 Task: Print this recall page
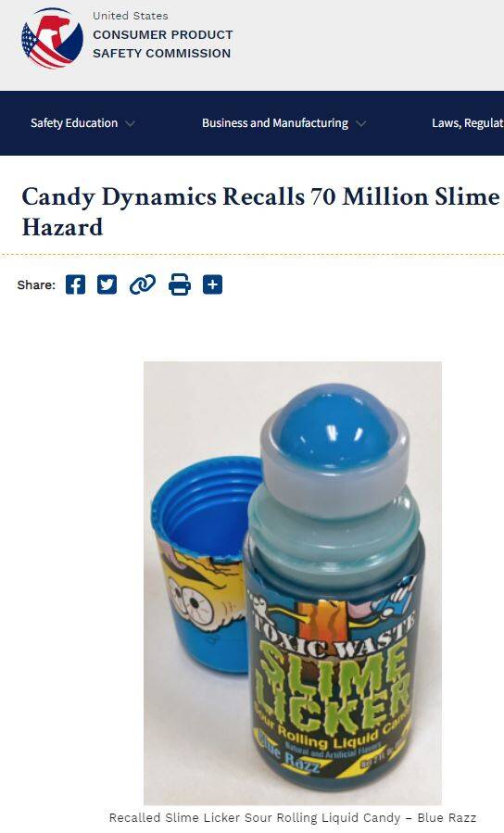(180, 284)
